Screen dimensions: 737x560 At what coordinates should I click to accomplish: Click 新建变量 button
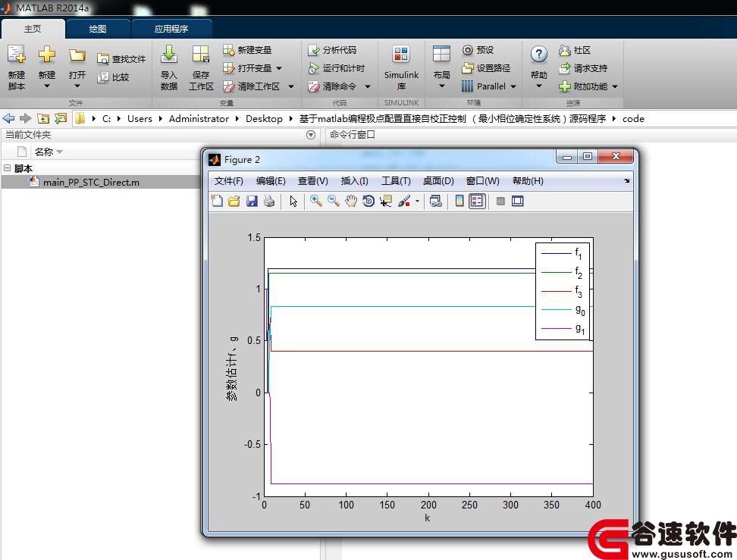pos(247,50)
